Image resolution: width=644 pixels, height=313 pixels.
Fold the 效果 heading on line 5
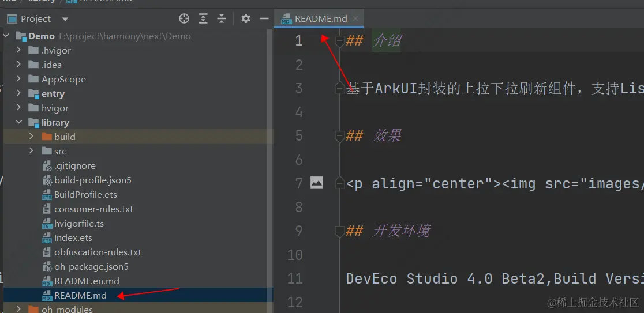point(339,136)
